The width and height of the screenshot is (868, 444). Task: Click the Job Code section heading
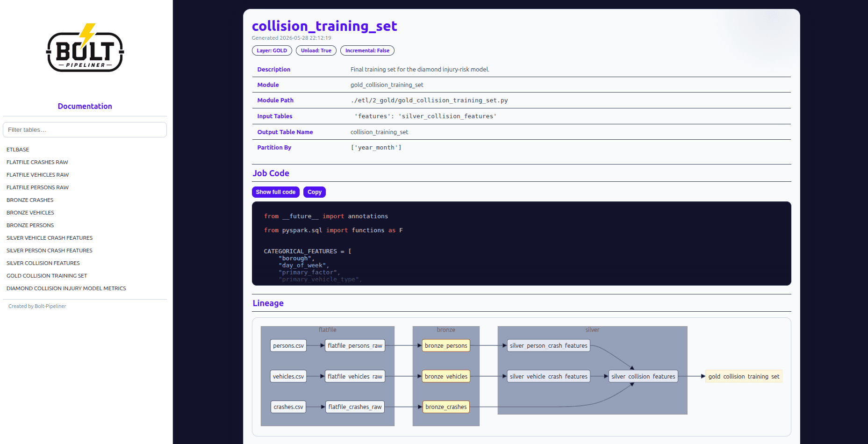point(271,173)
